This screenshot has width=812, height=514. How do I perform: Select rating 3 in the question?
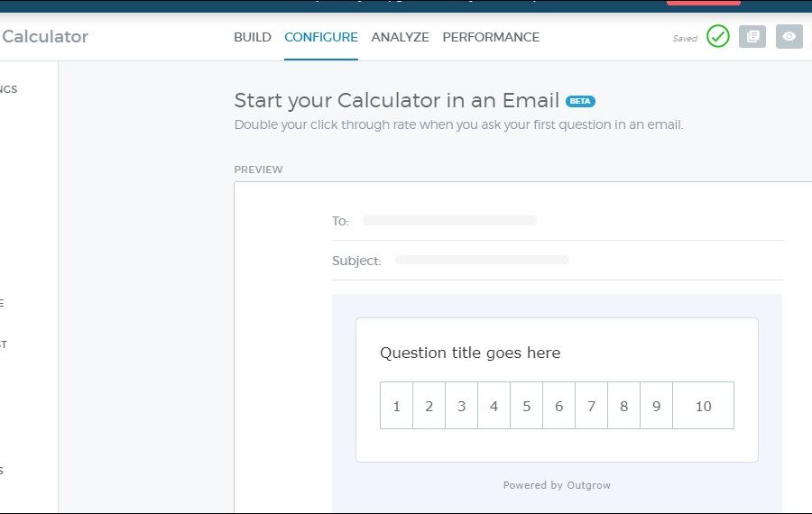click(x=461, y=406)
